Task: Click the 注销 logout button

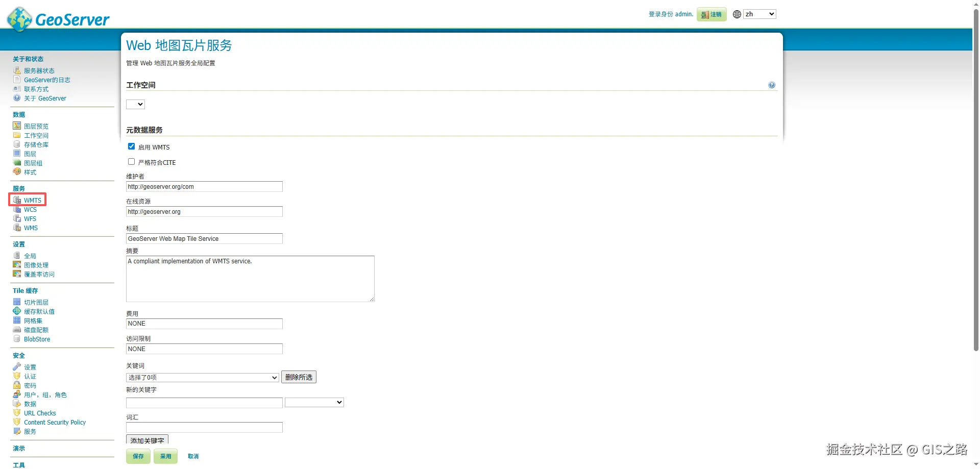Action: (712, 14)
